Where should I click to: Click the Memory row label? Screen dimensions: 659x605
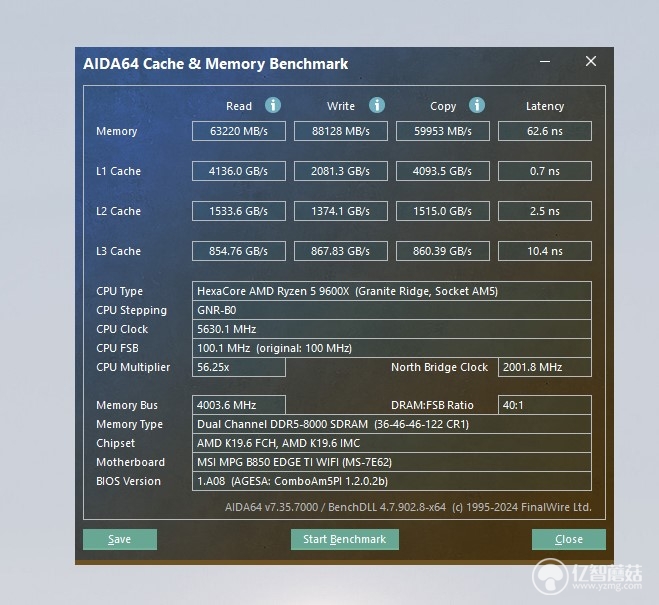coord(116,132)
